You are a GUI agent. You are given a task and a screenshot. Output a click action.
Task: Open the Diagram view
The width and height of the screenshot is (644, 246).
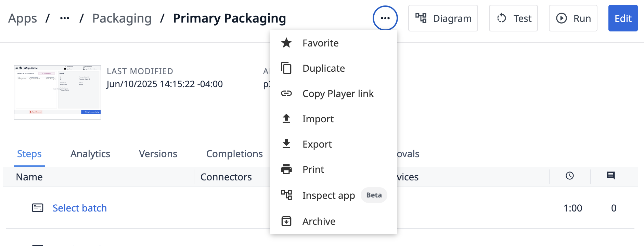(x=443, y=18)
